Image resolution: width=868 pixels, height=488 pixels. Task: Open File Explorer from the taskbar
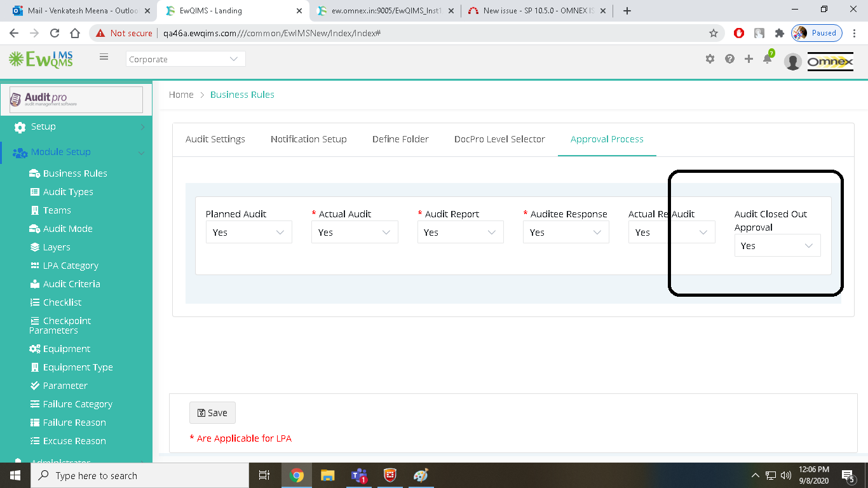327,475
